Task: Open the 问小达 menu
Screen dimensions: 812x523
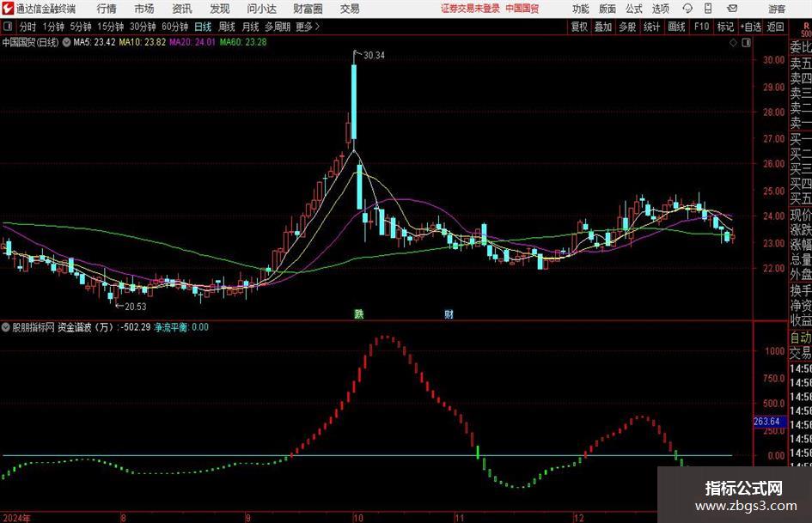Action: tap(261, 9)
